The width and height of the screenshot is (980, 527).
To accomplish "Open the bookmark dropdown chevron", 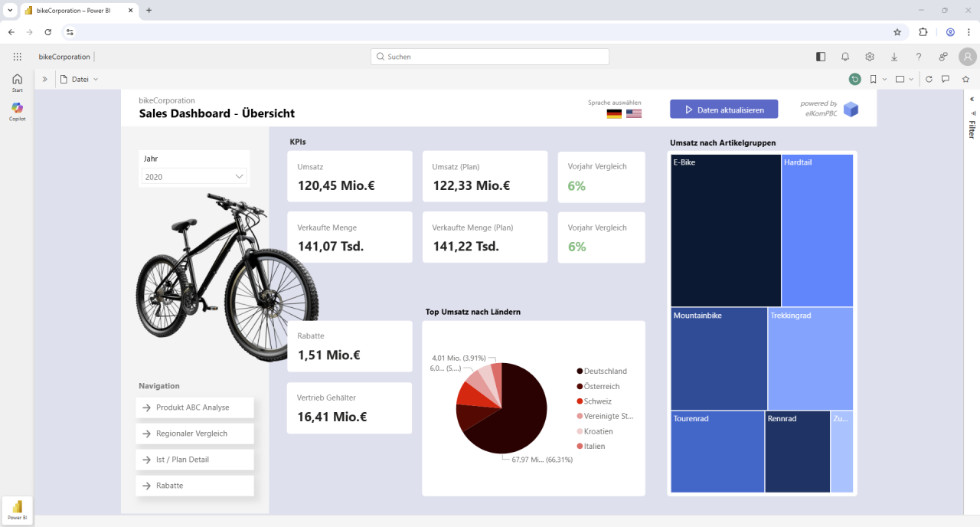I will pyautogui.click(x=884, y=79).
